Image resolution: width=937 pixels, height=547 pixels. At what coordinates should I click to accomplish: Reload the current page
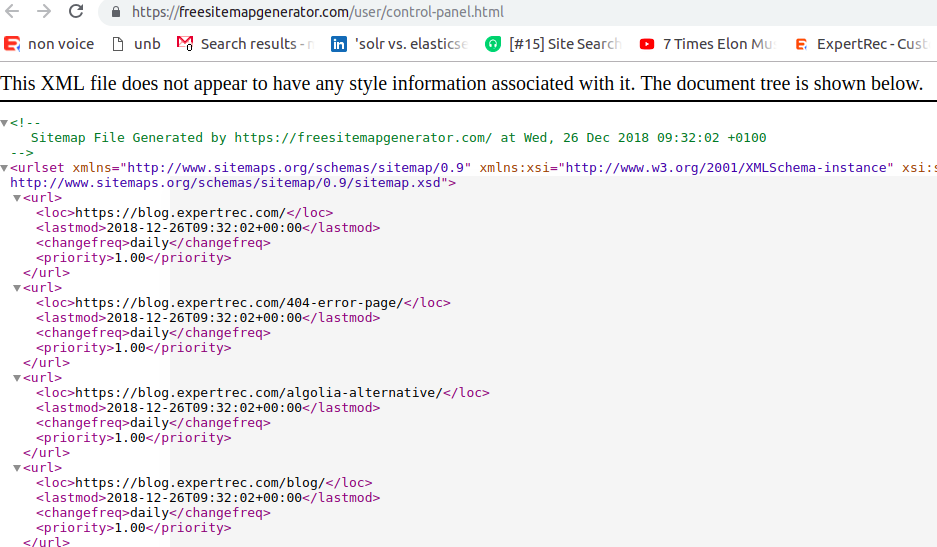point(76,11)
